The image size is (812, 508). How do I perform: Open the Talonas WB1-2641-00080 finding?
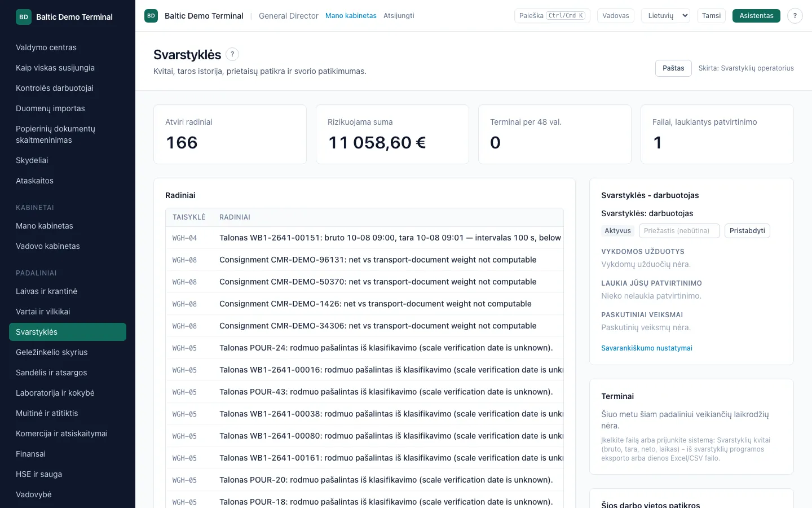[x=364, y=436]
